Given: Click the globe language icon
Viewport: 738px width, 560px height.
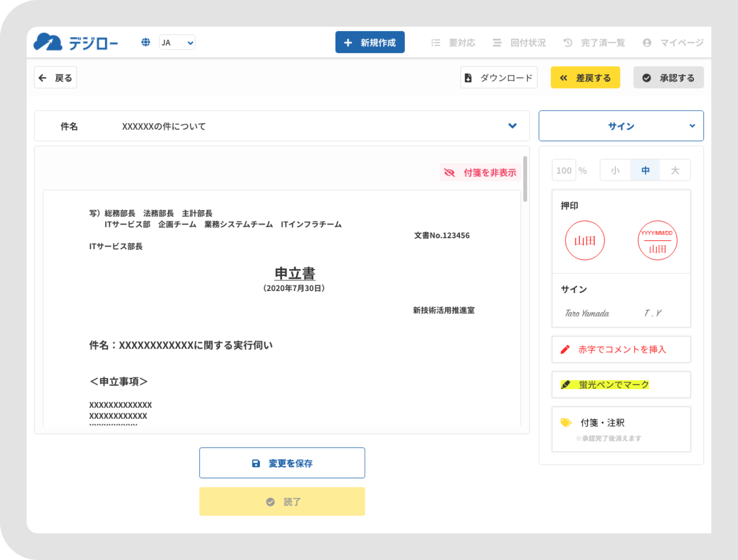Looking at the screenshot, I should 146,42.
